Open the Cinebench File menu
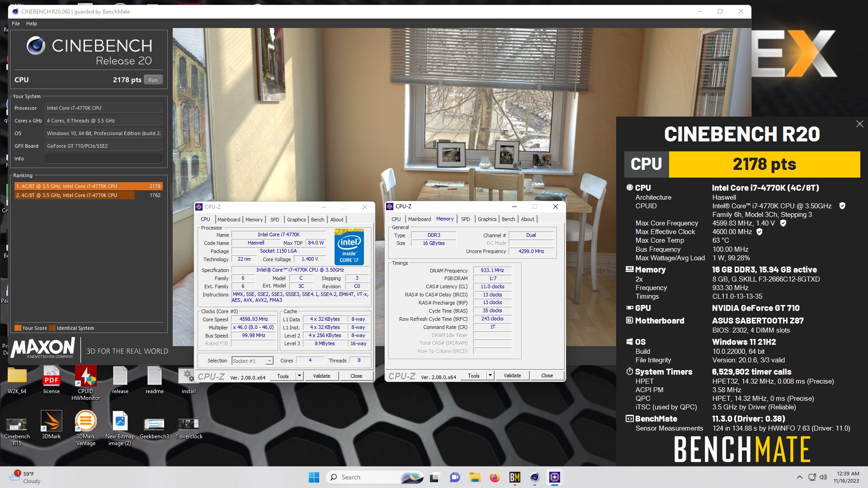The height and width of the screenshot is (488, 868). tap(16, 23)
